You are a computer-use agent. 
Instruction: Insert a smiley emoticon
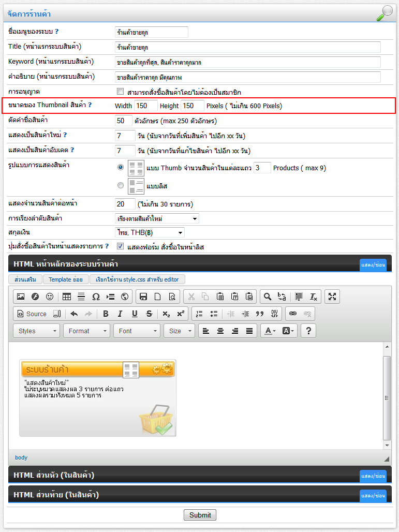tap(50, 297)
